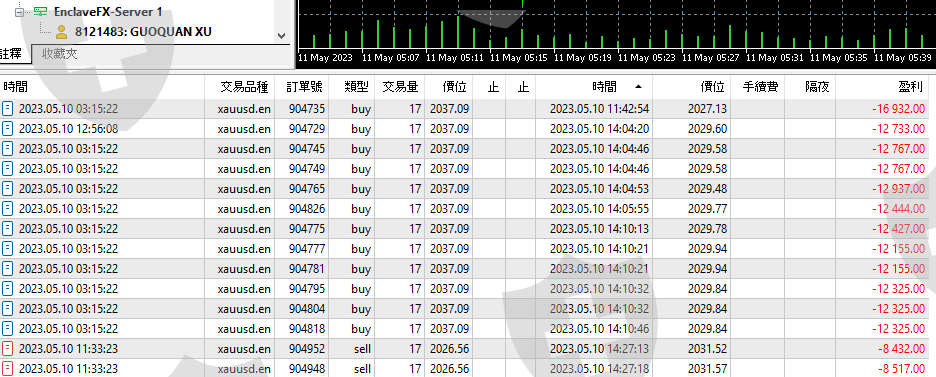The image size is (936, 377).
Task: Click buy order icon for order 904818
Action: click(x=7, y=329)
